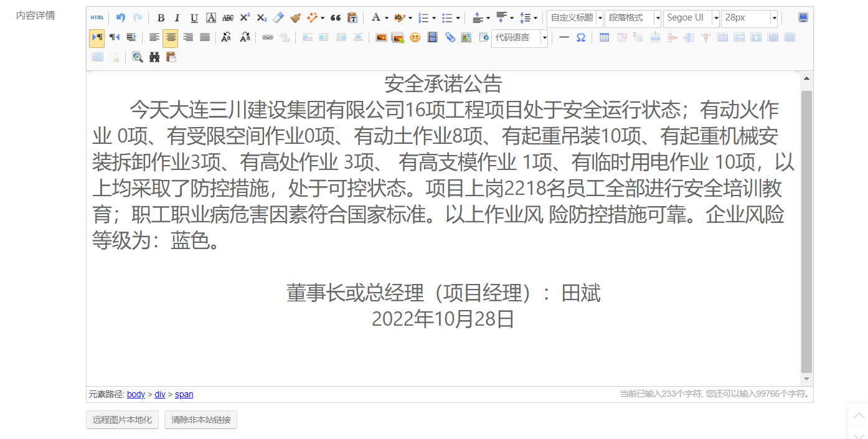868x439 pixels.
Task: Open the bullet list style arrow
Action: coord(457,18)
